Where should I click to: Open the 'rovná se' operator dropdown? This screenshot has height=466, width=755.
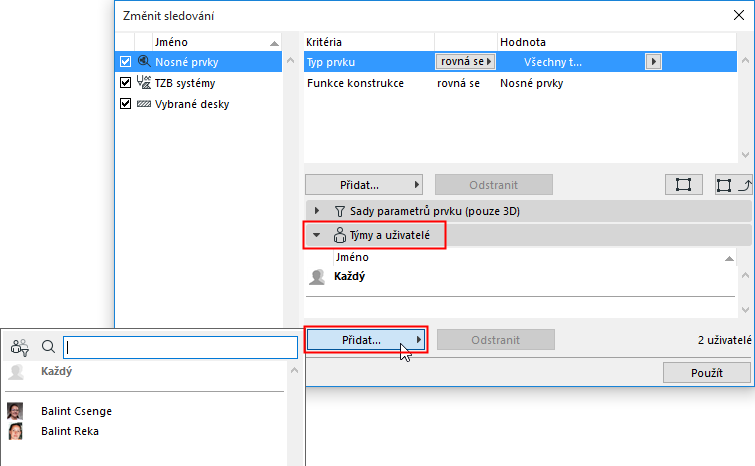(465, 62)
